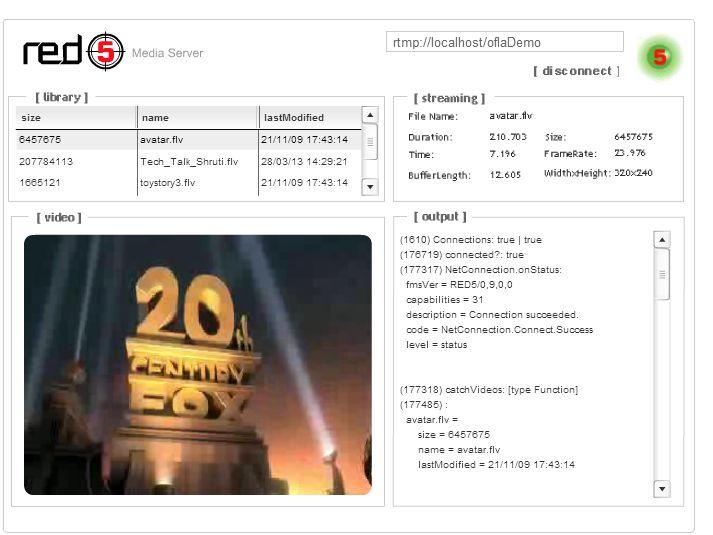Sort library by name column header
This screenshot has width=713, height=535.
point(198,118)
